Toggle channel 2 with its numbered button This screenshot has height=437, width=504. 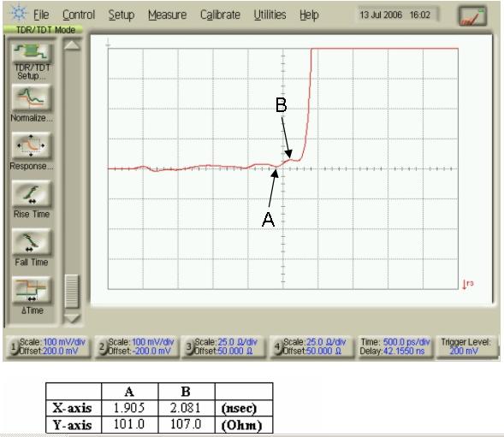102,346
